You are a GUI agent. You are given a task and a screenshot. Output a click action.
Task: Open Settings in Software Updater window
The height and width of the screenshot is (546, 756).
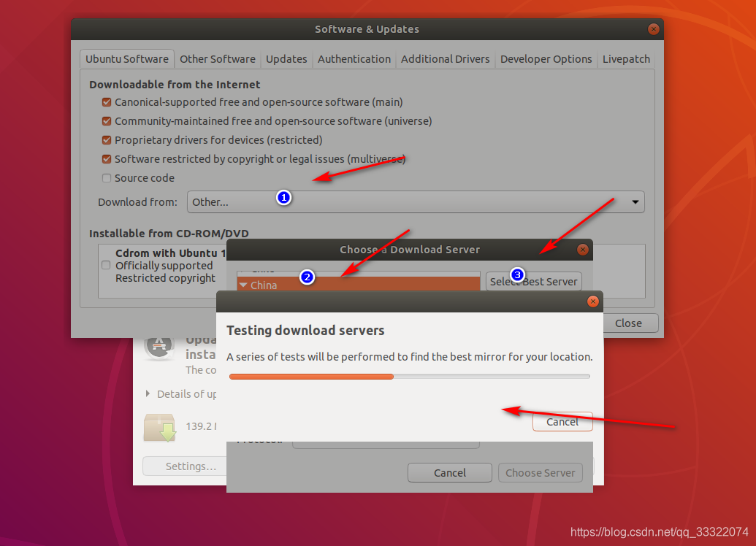click(185, 466)
